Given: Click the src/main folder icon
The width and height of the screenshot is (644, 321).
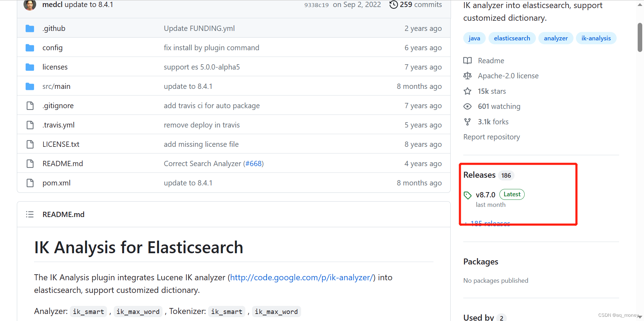Looking at the screenshot, I should pyautogui.click(x=30, y=86).
